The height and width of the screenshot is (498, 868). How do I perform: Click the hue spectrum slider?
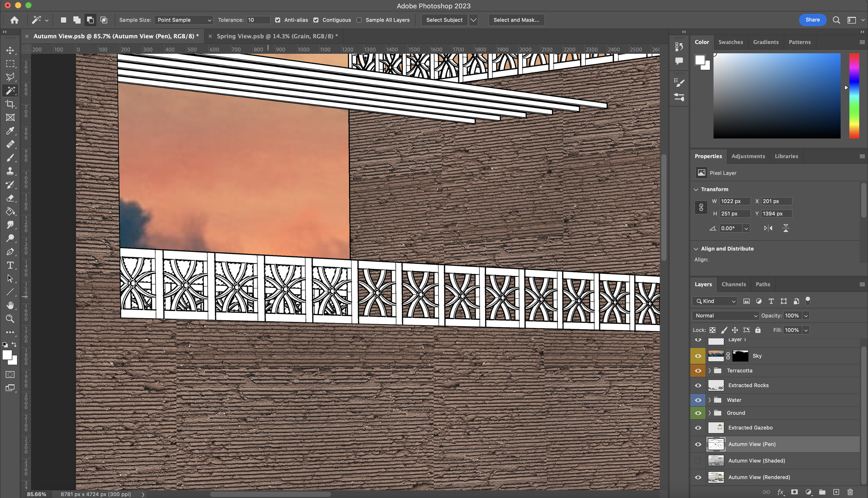pyautogui.click(x=854, y=96)
